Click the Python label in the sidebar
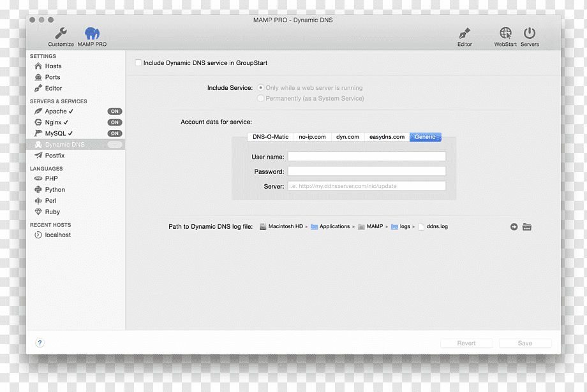Image resolution: width=587 pixels, height=392 pixels. [x=55, y=190]
